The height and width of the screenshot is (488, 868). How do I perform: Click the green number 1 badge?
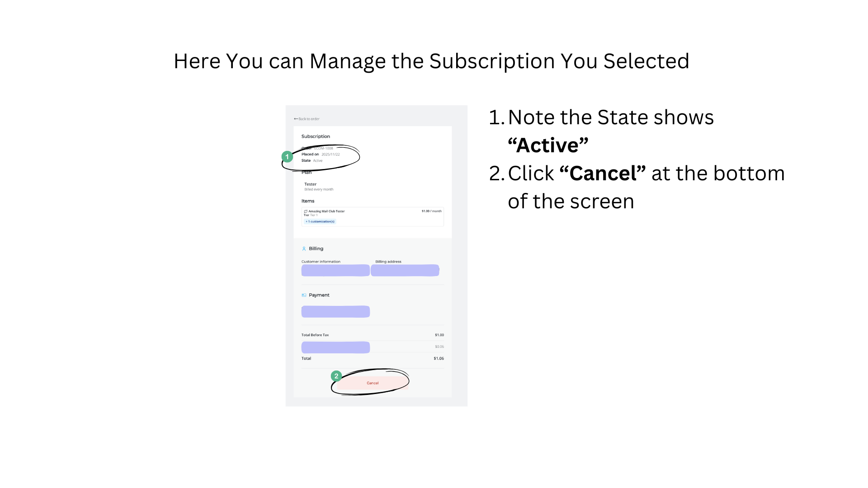287,157
